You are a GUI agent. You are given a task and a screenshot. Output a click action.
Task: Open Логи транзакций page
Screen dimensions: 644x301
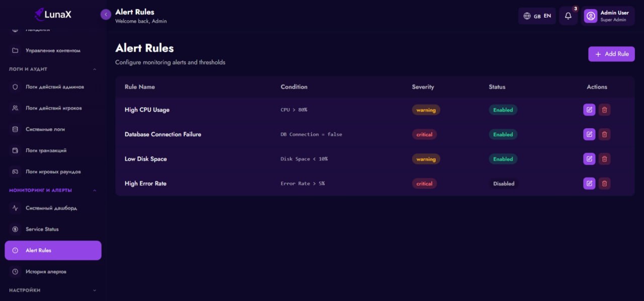point(53,150)
